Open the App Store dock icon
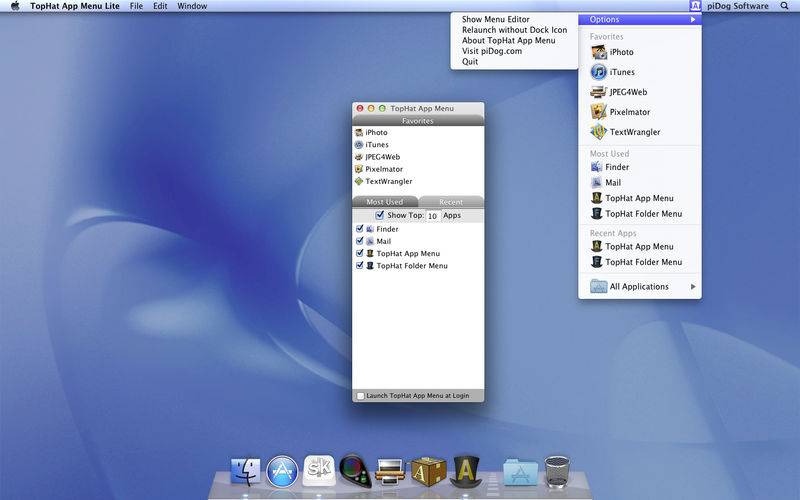This screenshot has height=500, width=800. 283,471
